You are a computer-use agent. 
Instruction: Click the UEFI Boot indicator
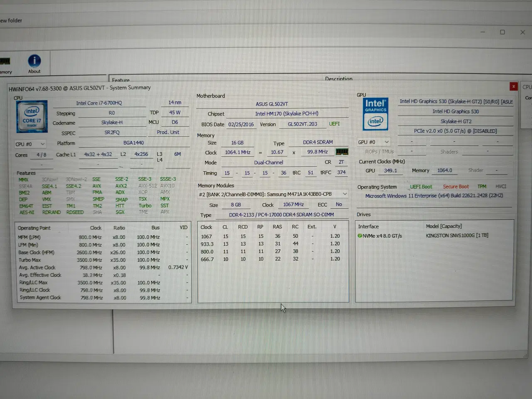tap(421, 187)
